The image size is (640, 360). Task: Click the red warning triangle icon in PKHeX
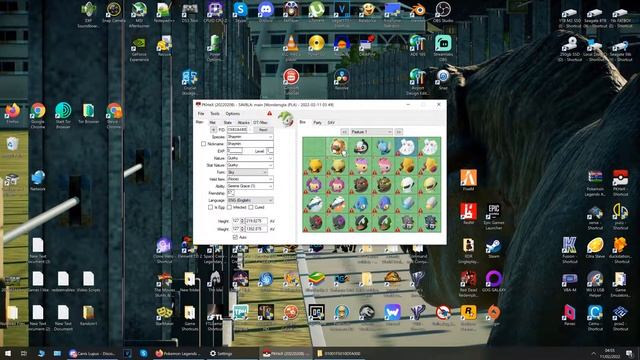269,113
